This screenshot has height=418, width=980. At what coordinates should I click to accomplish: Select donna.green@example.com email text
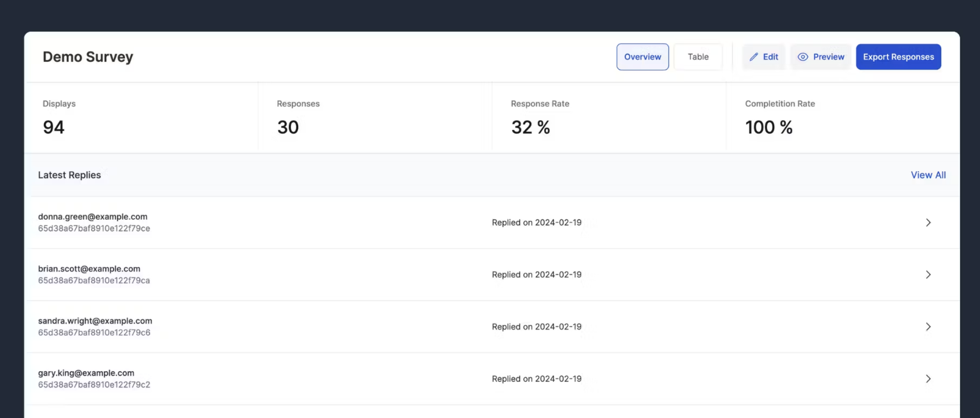coord(93,216)
